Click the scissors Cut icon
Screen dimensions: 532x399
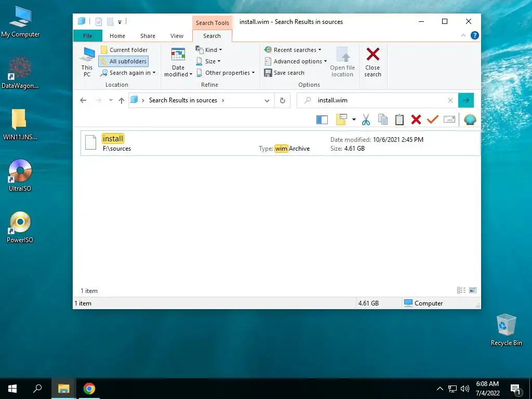click(366, 119)
